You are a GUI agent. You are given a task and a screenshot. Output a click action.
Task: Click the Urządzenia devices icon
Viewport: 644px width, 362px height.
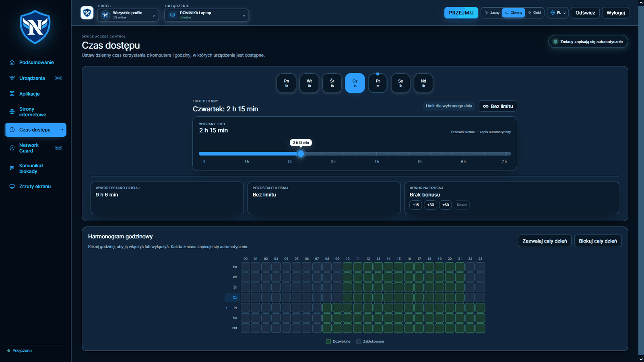click(12, 78)
